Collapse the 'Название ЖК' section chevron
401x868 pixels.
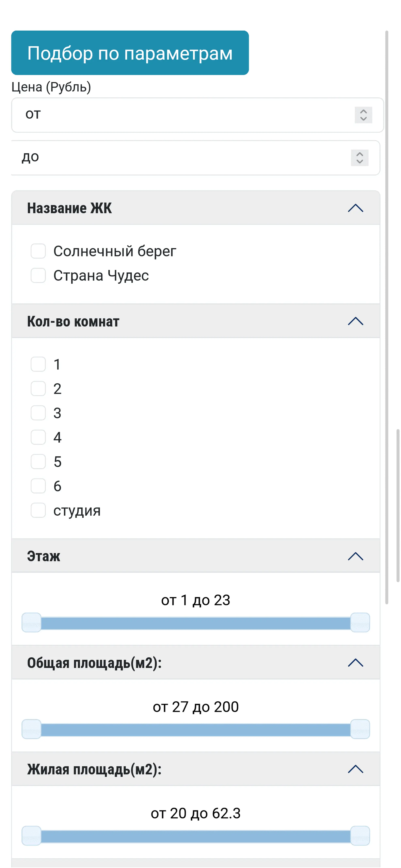tap(355, 208)
